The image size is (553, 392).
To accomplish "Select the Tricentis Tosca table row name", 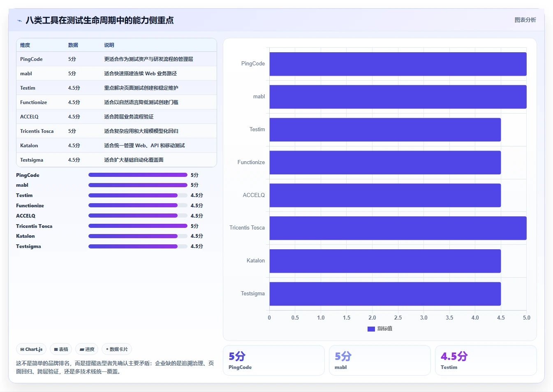I will (37, 131).
